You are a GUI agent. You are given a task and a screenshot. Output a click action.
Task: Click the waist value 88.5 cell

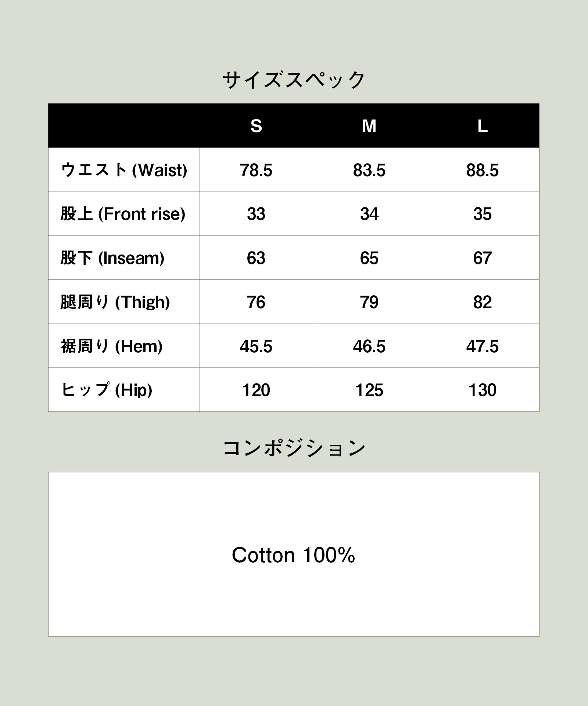tap(483, 170)
